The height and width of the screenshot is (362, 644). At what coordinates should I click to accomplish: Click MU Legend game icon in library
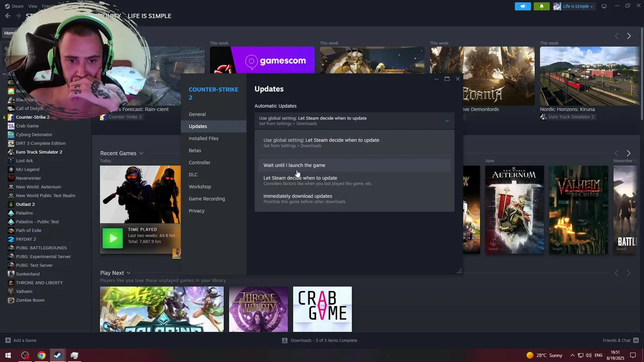tap(11, 169)
